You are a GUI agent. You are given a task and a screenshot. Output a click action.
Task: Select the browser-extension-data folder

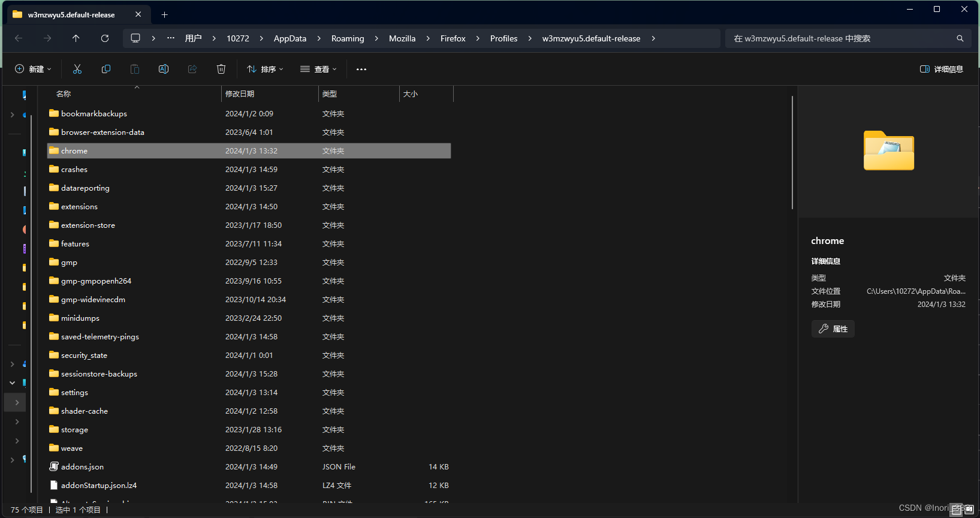[x=249, y=132]
